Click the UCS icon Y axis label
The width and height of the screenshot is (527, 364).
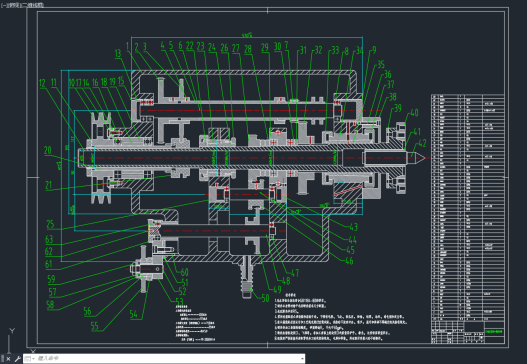point(12,331)
